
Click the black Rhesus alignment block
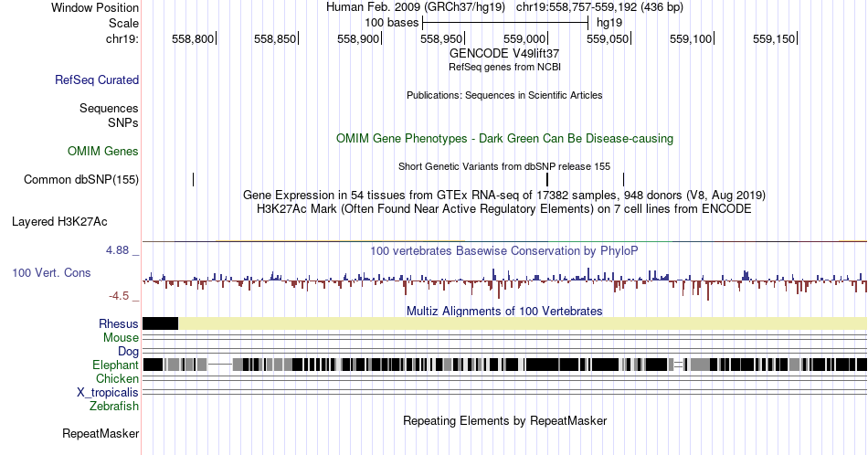tap(161, 323)
